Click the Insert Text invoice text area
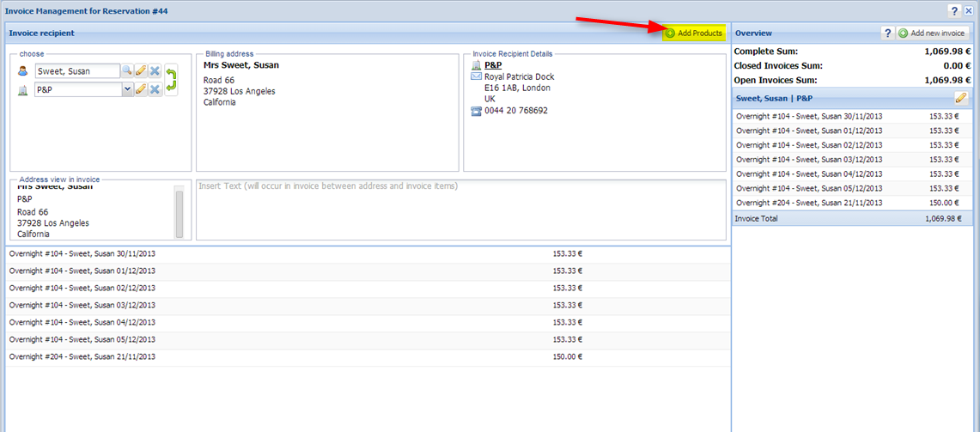Viewport: 980px width, 432px height. point(460,210)
